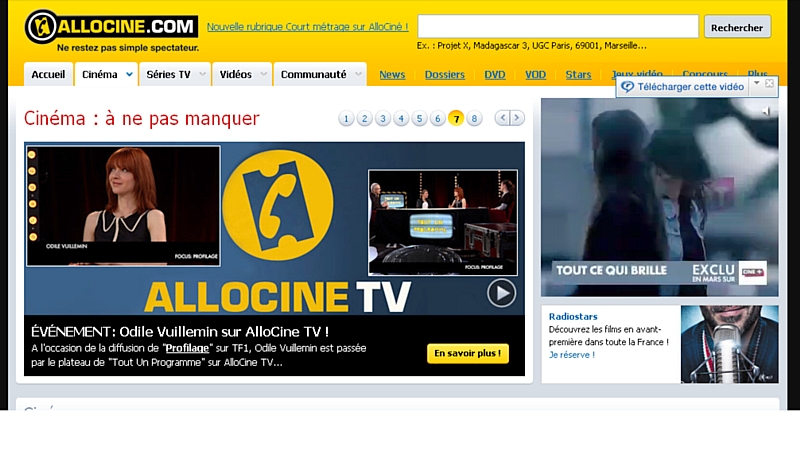Select carousel page 6
Image resolution: width=800 pixels, height=454 pixels.
pos(437,119)
